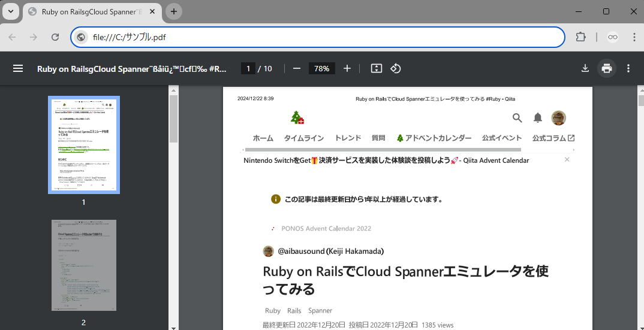Open the tab search dropdown arrow
This screenshot has height=330, width=644.
point(11,11)
